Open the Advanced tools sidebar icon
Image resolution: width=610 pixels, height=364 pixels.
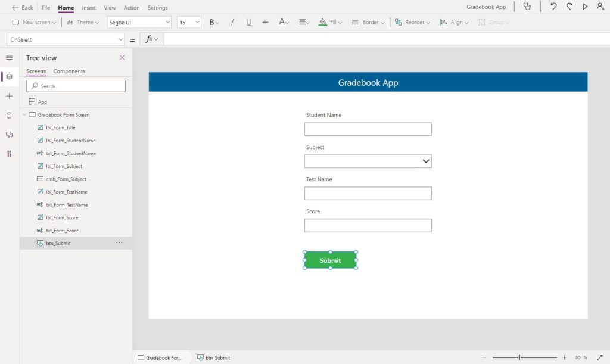(x=10, y=154)
